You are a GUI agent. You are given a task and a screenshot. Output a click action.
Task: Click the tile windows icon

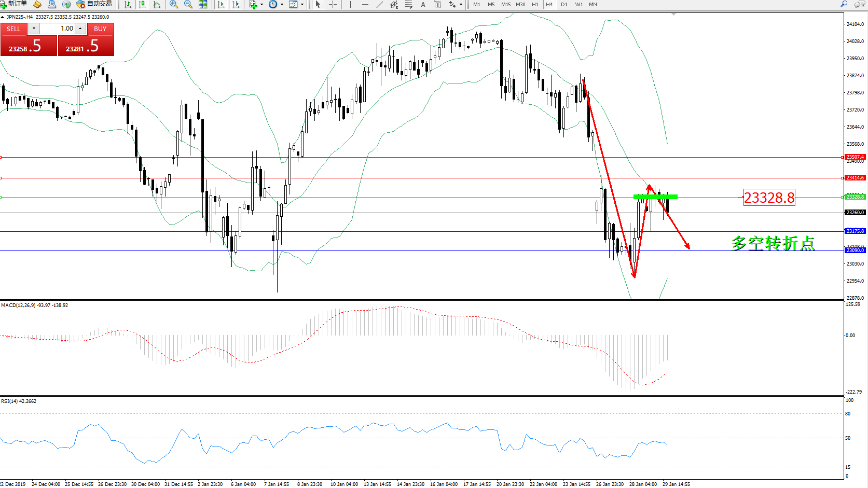(203, 4)
